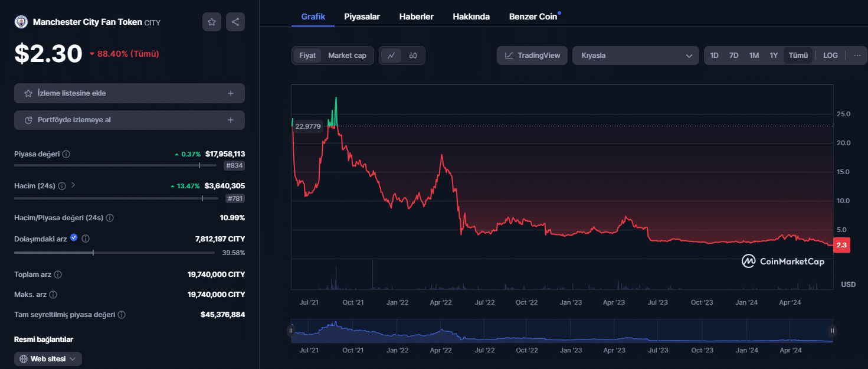Expand the chevron next to Hacim (24s)
The image size is (868, 369).
[73, 185]
